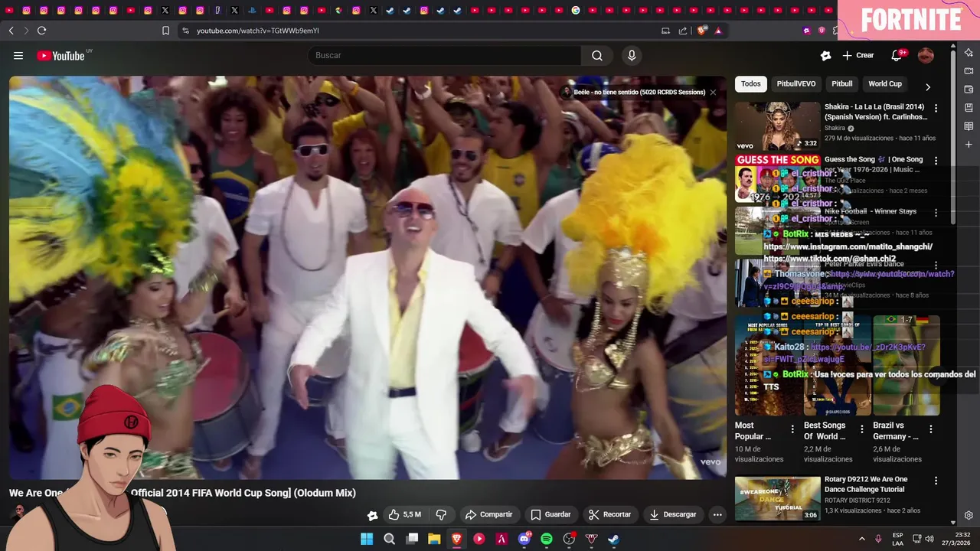Click the Compartir share button

[x=488, y=514]
